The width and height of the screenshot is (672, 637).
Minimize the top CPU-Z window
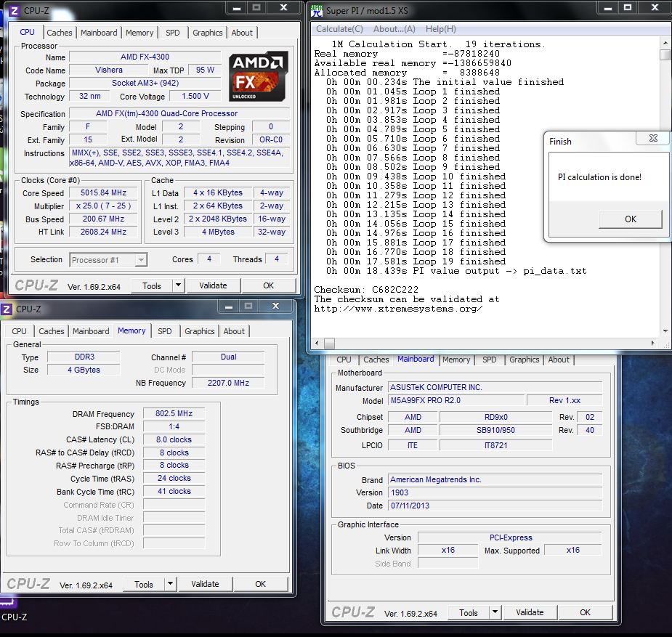click(x=237, y=8)
